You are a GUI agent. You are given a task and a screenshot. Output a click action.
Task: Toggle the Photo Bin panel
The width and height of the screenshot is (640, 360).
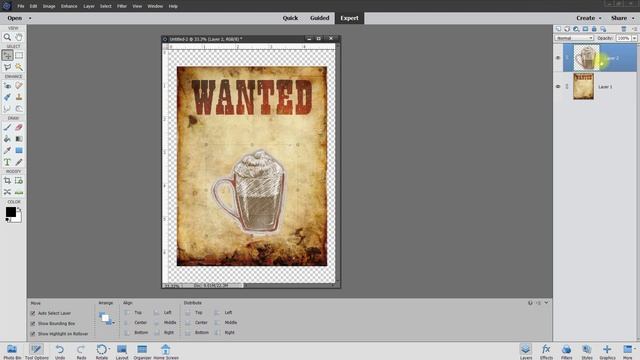pyautogui.click(x=12, y=351)
